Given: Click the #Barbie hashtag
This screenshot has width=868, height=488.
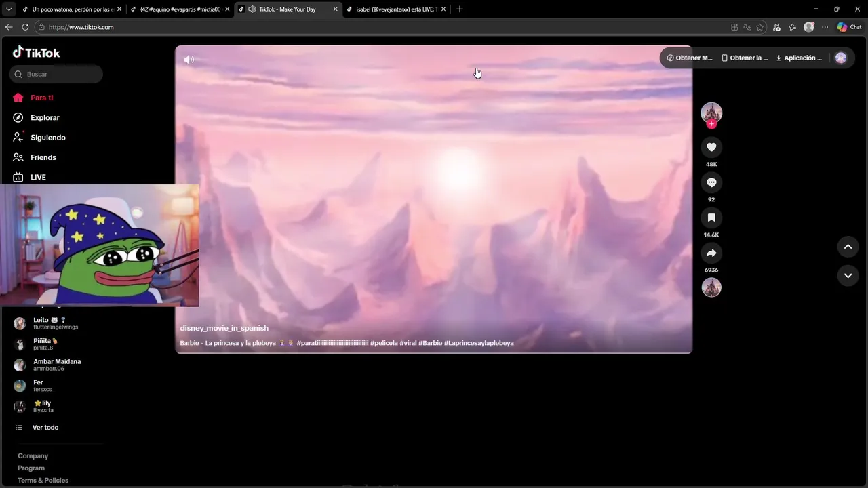Looking at the screenshot, I should 430,343.
